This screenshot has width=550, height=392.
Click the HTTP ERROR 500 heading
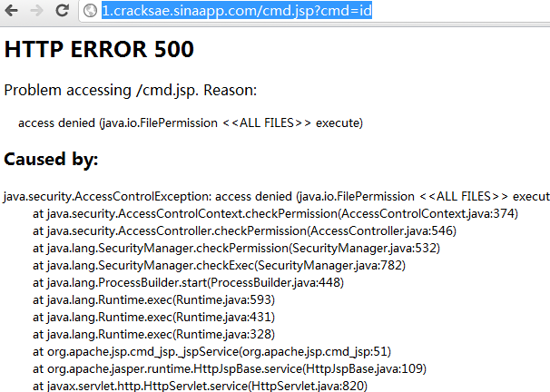[99, 50]
